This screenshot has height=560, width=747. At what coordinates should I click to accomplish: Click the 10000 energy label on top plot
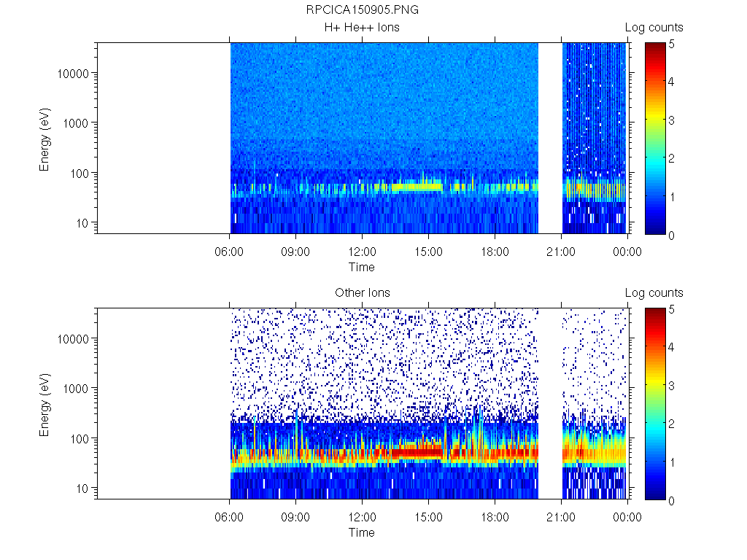click(x=73, y=74)
